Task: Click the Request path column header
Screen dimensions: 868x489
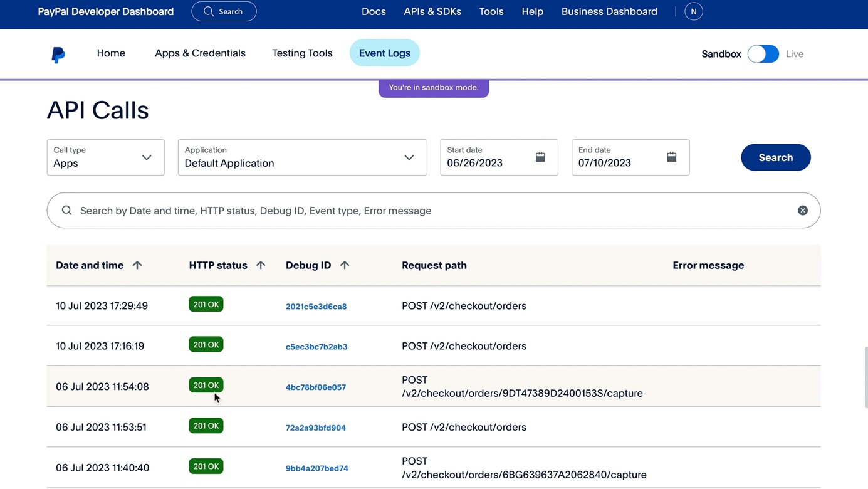Action: click(434, 265)
